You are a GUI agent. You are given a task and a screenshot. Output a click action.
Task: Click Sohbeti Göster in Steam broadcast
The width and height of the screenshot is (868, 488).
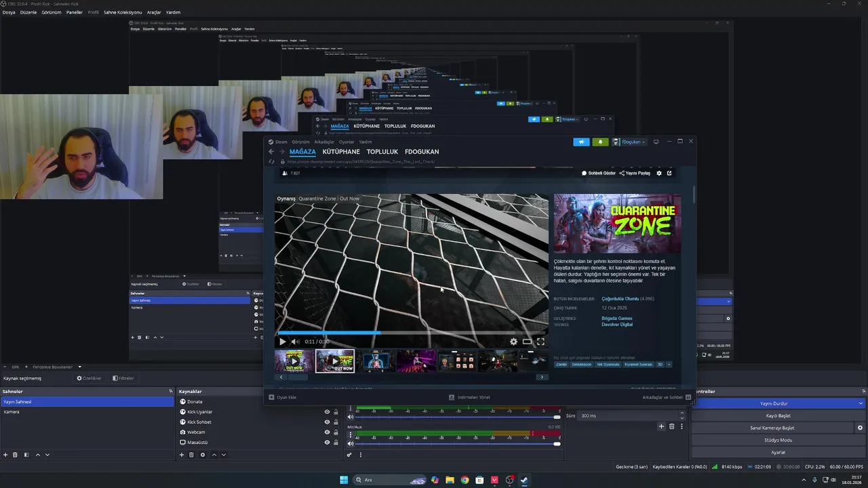click(x=599, y=173)
